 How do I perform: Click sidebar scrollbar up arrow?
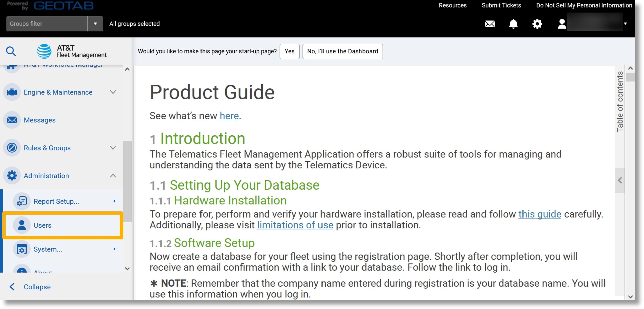127,69
